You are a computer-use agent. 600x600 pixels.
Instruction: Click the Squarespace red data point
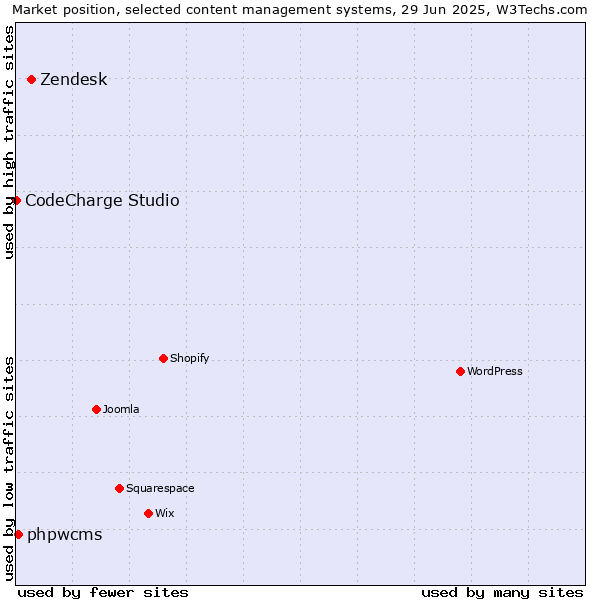coord(119,489)
